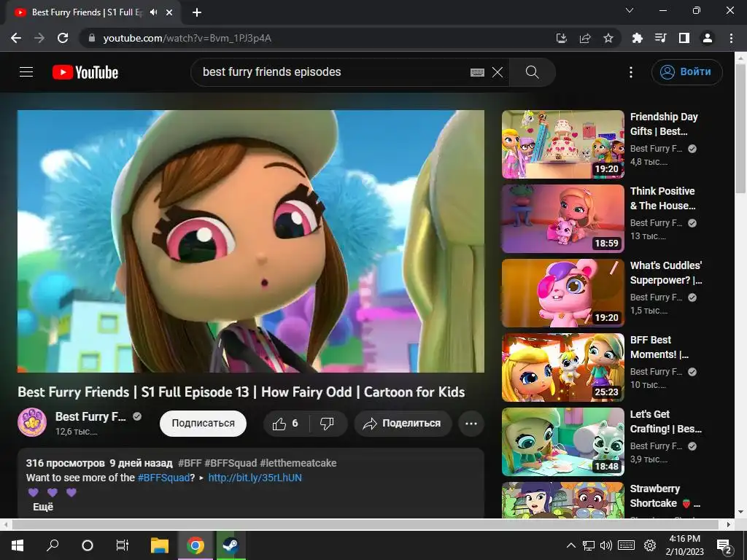
Task: Open YouTube settings three-dot menu
Action: click(x=631, y=72)
